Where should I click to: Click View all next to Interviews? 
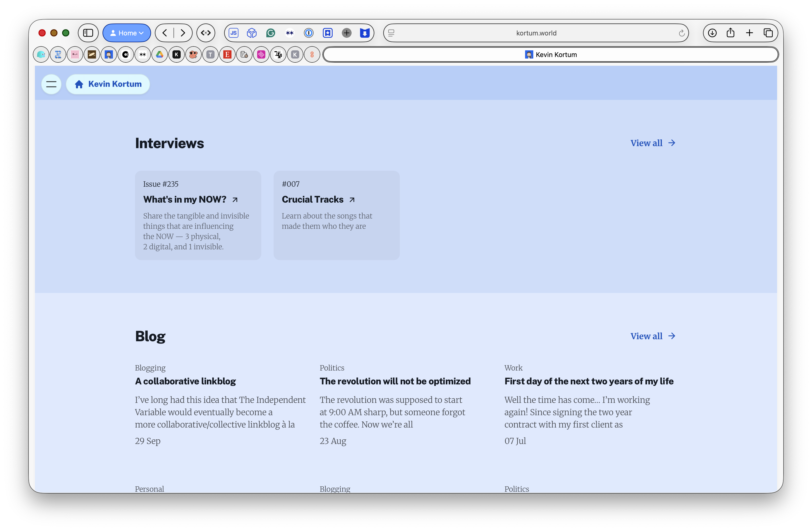(x=652, y=143)
